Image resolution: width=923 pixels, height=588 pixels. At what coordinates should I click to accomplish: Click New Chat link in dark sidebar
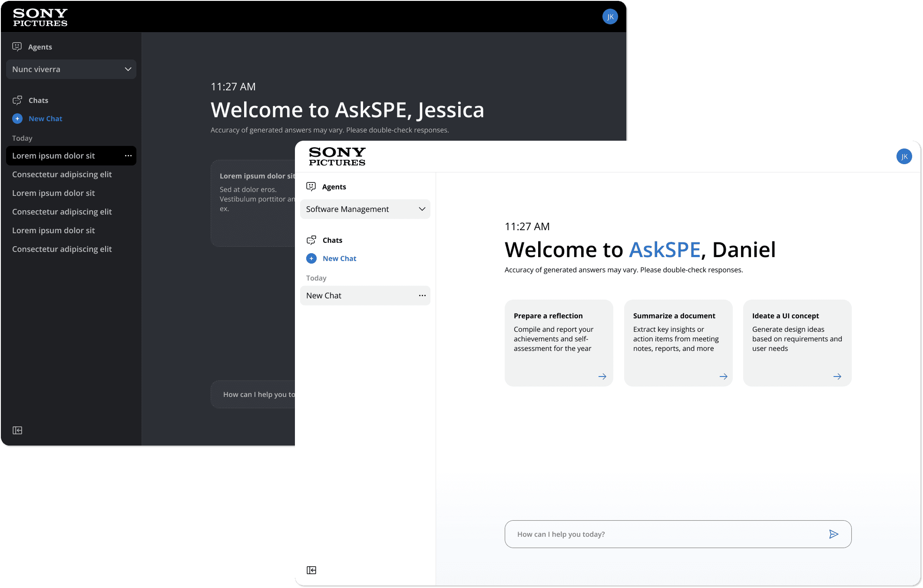point(45,119)
